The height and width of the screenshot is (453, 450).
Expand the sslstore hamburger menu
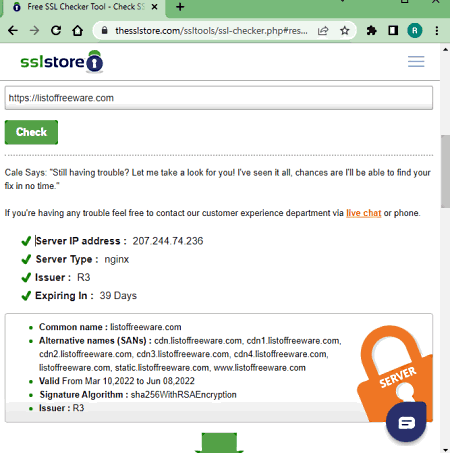point(416,62)
